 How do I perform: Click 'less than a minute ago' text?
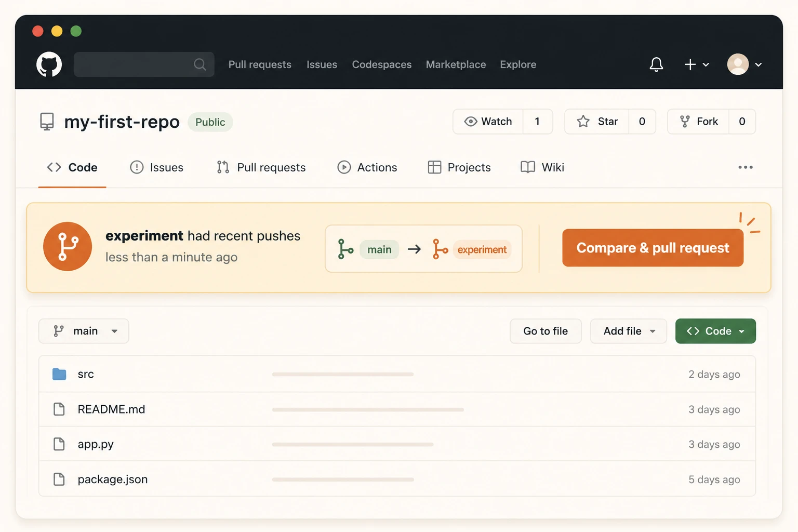coord(171,257)
